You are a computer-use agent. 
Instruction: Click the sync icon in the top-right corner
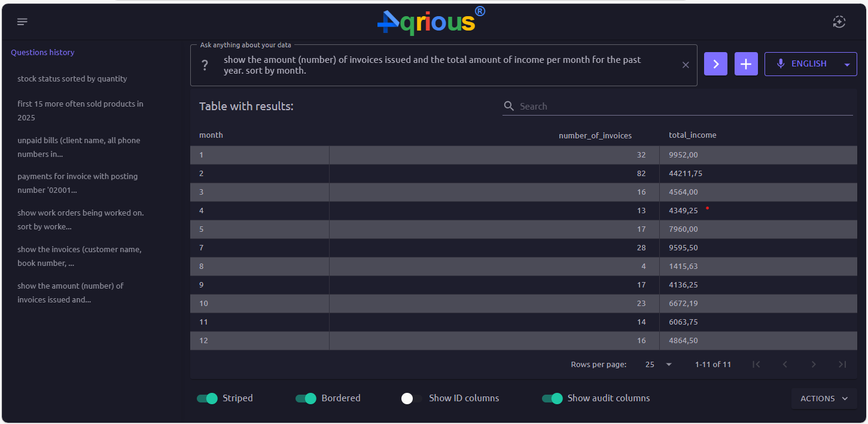[839, 22]
